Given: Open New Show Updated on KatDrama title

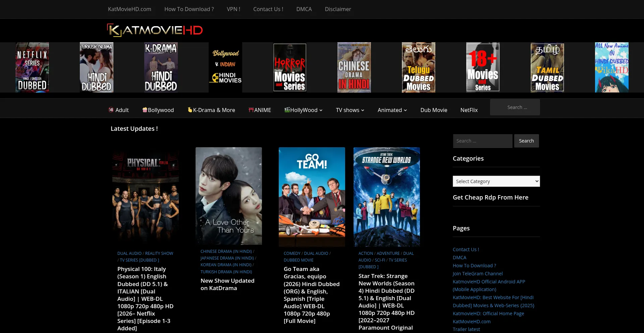Looking at the screenshot, I should (227, 284).
